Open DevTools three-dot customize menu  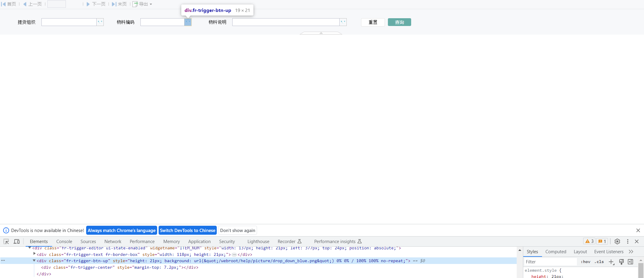pos(628,242)
